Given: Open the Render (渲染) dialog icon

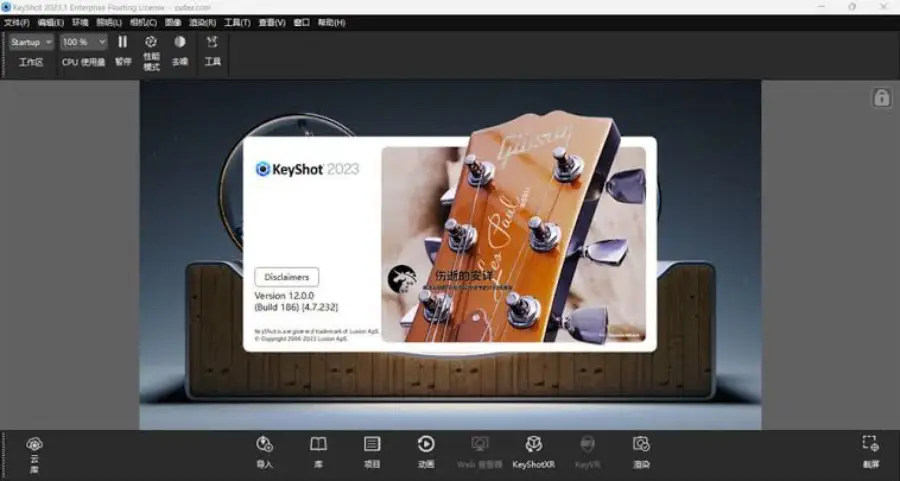Looking at the screenshot, I should tap(641, 445).
